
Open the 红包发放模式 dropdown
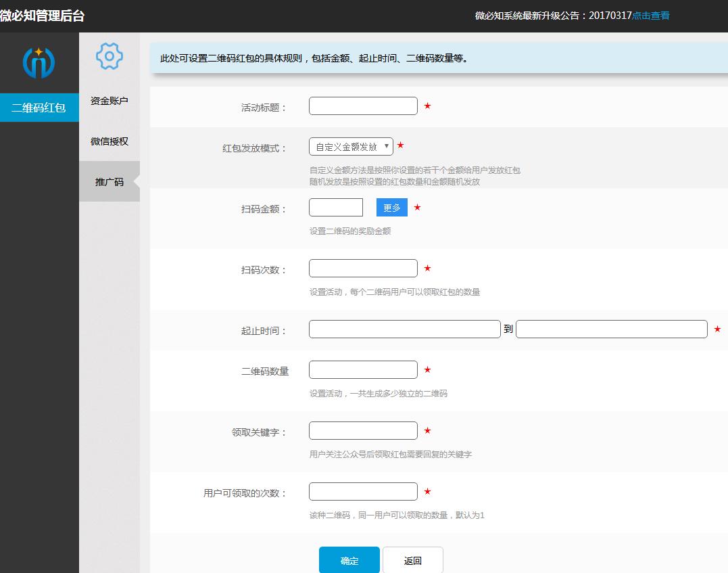tap(350, 146)
